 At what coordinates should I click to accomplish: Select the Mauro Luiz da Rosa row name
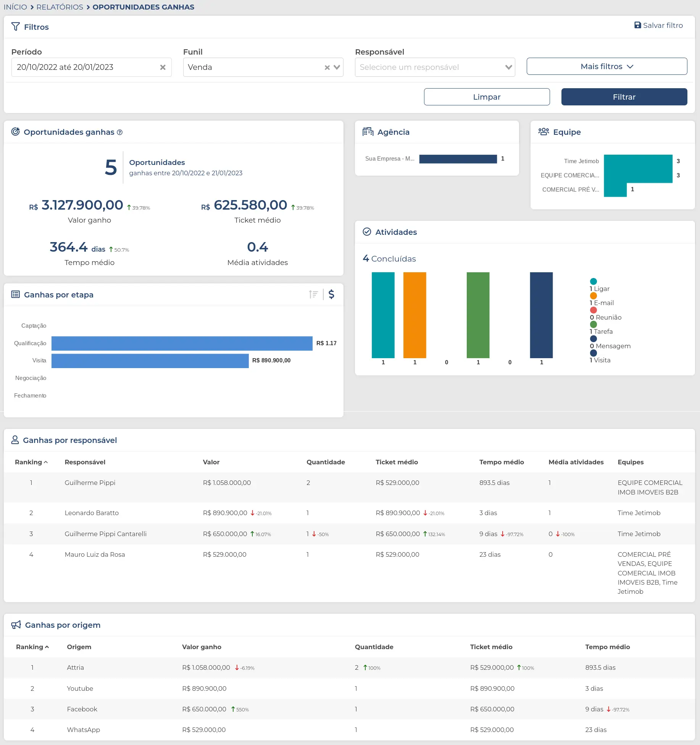(95, 554)
